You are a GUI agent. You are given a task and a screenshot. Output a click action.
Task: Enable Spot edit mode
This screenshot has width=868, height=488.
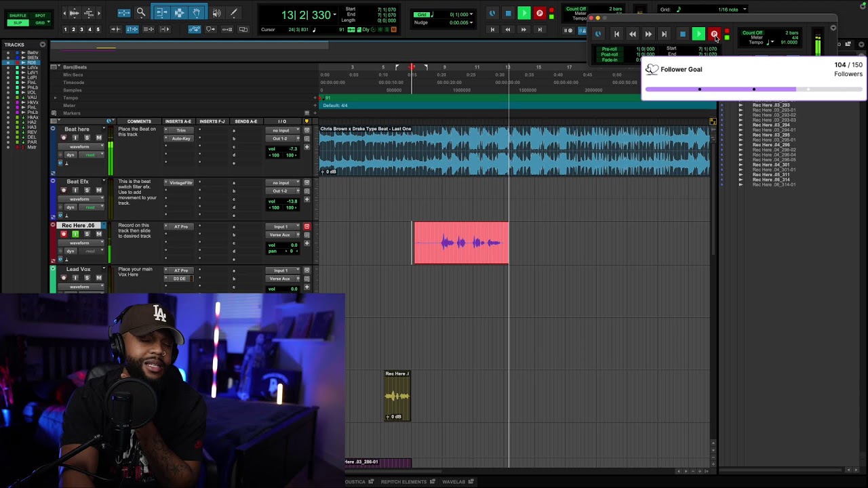[40, 16]
